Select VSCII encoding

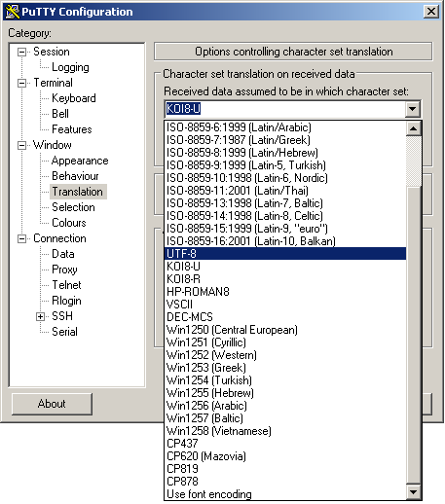(285, 305)
